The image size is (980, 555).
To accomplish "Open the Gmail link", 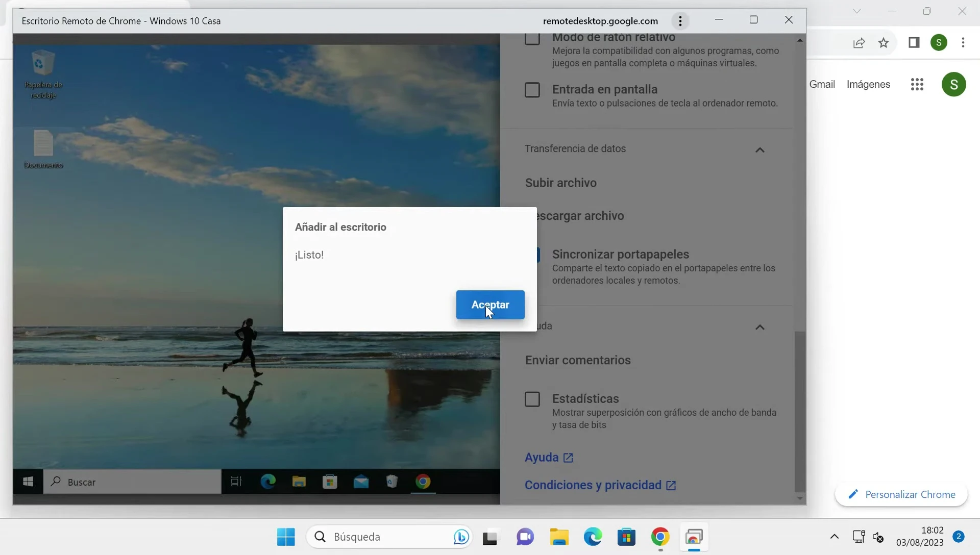I will pyautogui.click(x=822, y=84).
